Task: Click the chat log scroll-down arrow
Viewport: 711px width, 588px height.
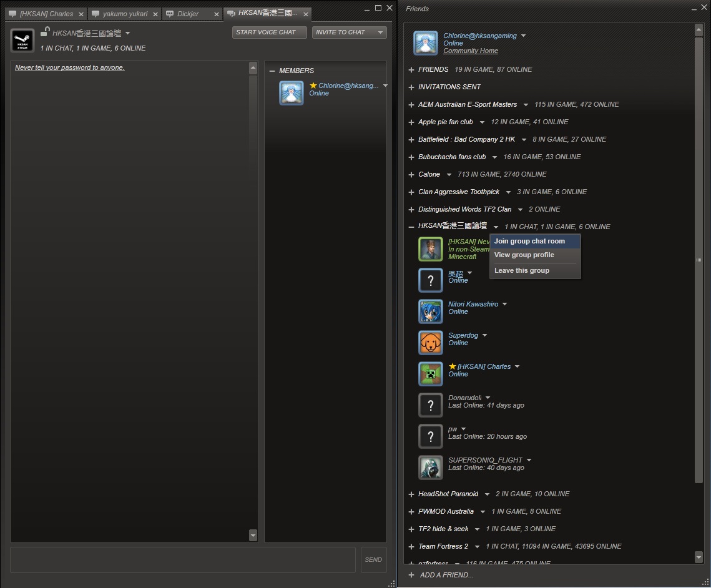Action: tap(253, 536)
